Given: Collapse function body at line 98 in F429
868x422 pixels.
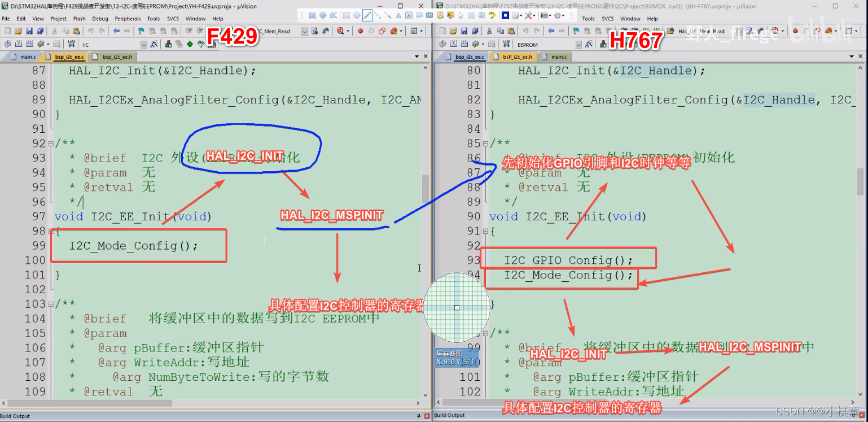Looking at the screenshot, I should 51,231.
